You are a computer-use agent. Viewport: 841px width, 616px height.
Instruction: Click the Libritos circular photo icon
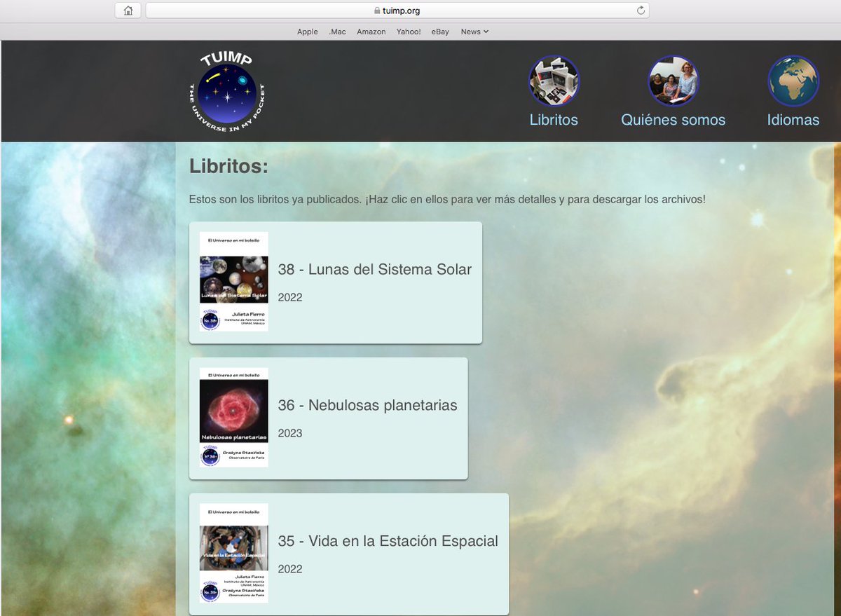(x=554, y=81)
